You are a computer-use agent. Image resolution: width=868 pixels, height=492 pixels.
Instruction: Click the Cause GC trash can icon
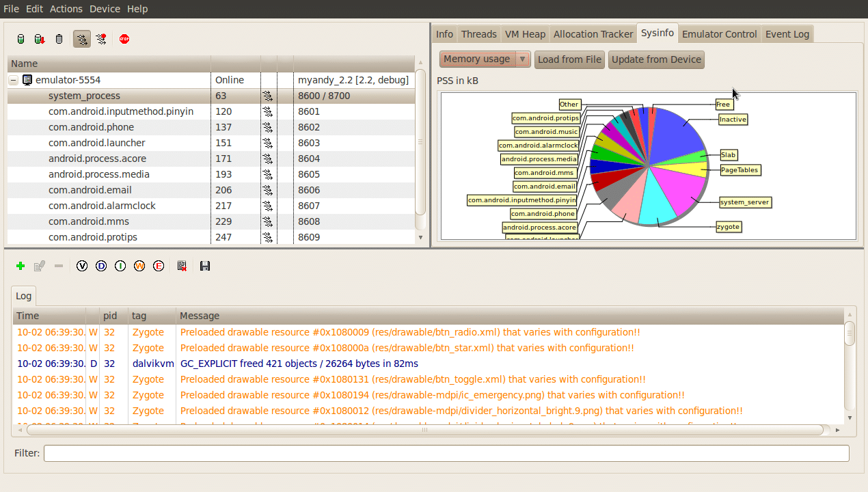59,39
